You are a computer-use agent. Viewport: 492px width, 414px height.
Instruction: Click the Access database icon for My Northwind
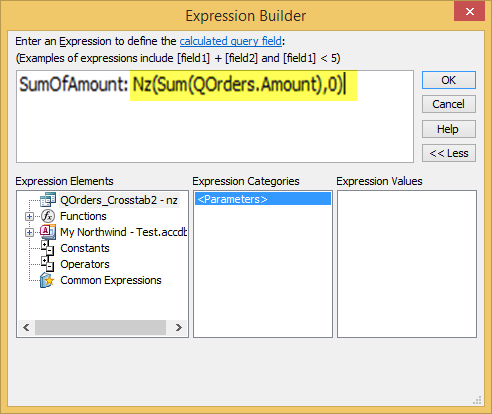[48, 232]
